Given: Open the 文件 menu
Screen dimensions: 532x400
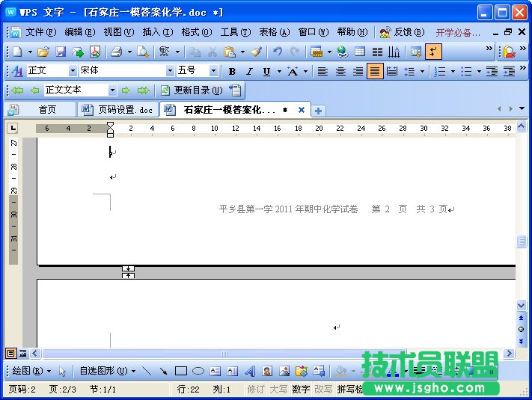Looking at the screenshot, I should (x=41, y=32).
